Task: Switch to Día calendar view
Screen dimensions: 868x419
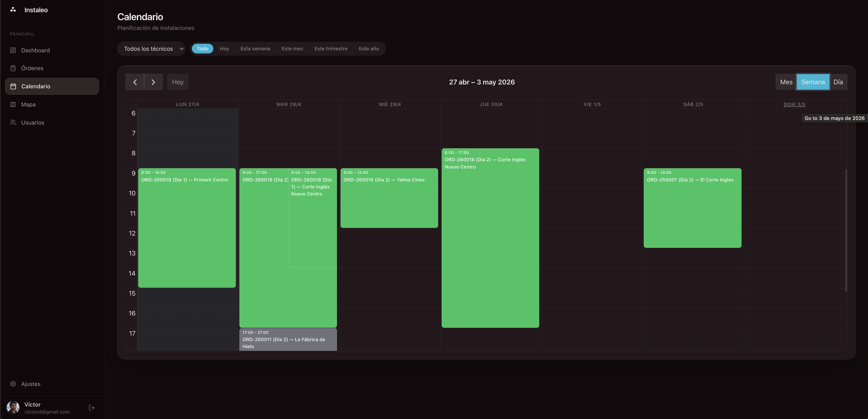Action: (x=838, y=82)
